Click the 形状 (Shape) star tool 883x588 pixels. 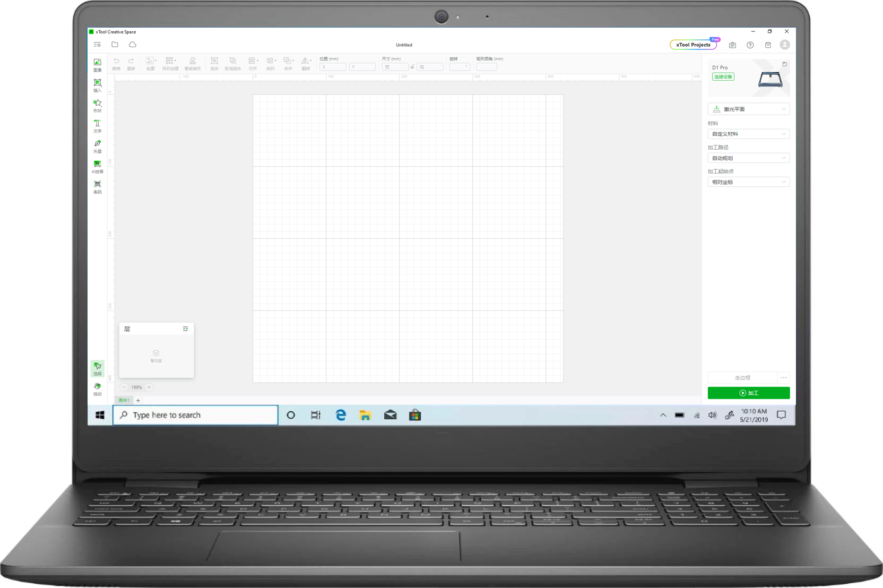pos(97,106)
